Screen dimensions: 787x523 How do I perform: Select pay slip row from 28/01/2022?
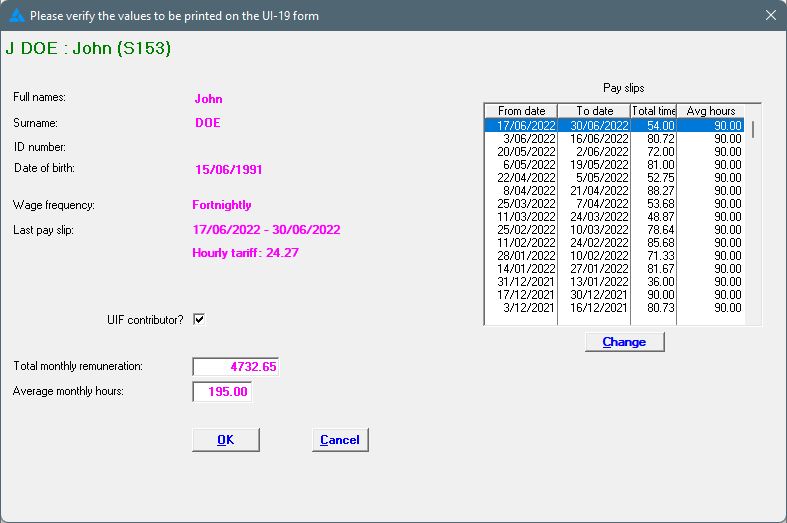point(614,256)
